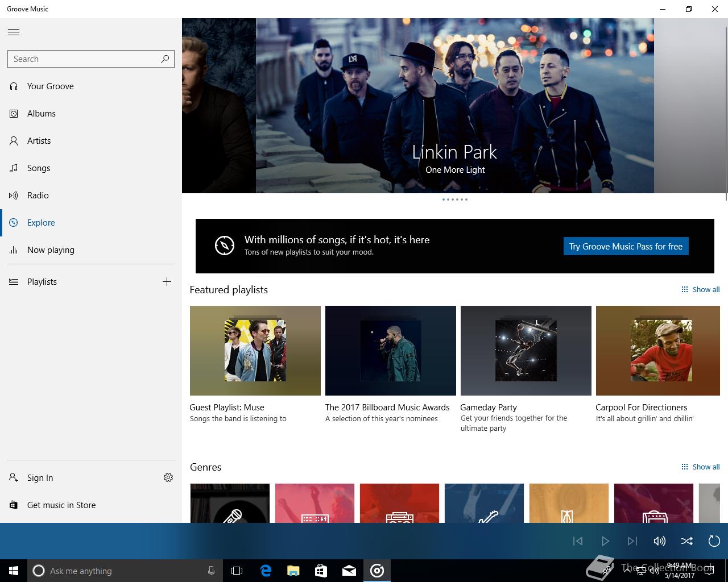
Task: Open Settings gear icon
Action: pyautogui.click(x=168, y=478)
